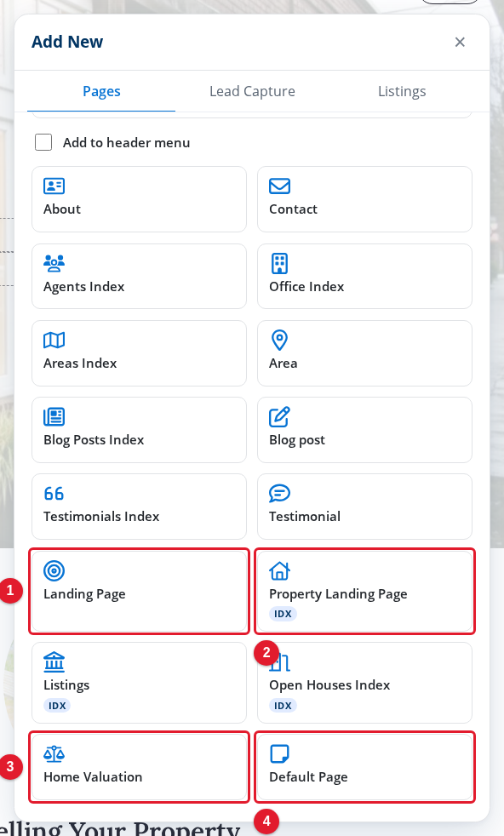Select the Listings IDX page card
Screen dimensions: 504x836
tap(140, 683)
